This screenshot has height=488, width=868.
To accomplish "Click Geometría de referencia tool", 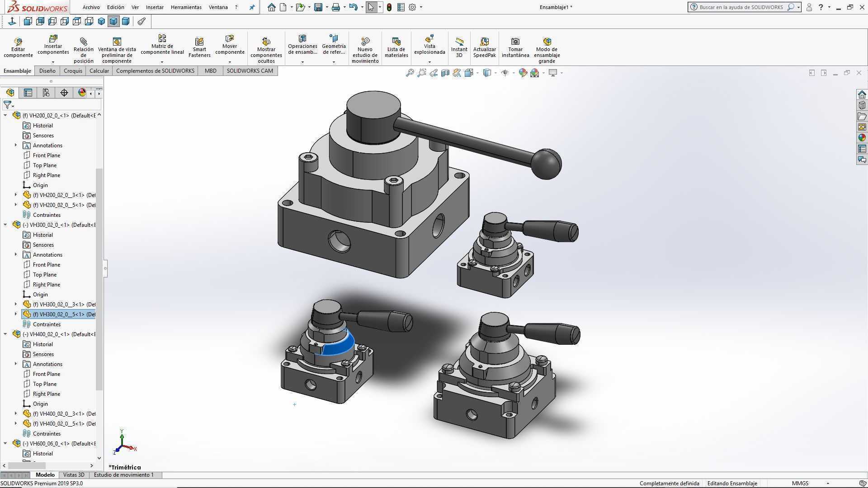I will (x=334, y=45).
